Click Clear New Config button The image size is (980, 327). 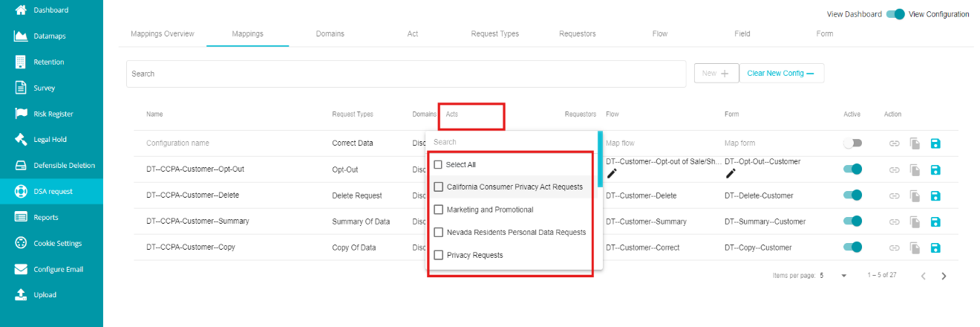(x=781, y=74)
